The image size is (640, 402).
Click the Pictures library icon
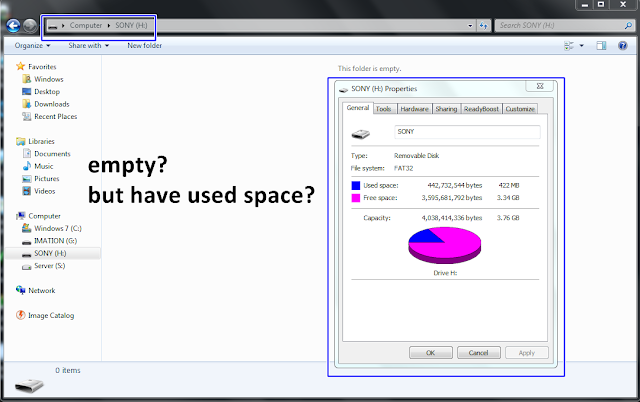pos(27,178)
